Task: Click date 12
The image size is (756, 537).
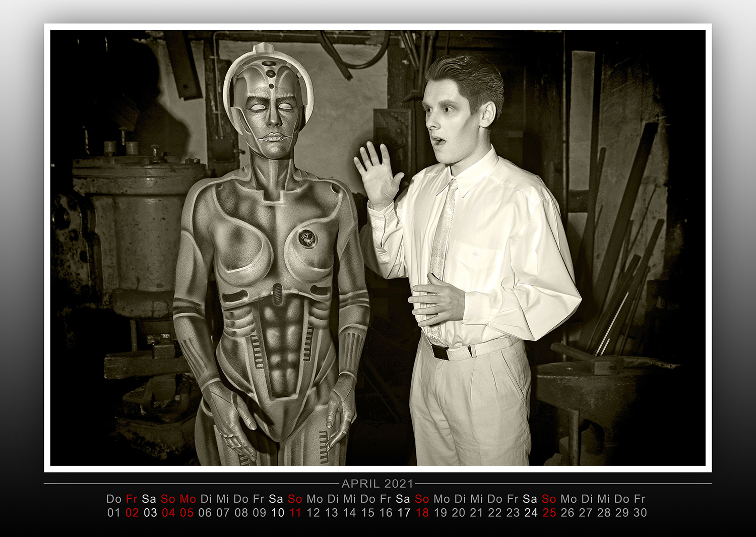Action: [313, 513]
